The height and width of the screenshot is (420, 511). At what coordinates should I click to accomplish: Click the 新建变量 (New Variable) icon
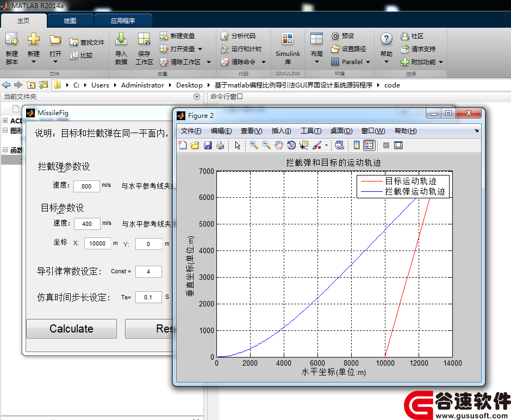coord(164,35)
